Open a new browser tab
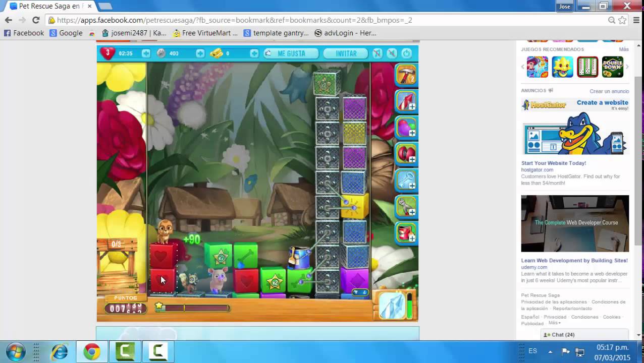The width and height of the screenshot is (644, 363). (105, 6)
